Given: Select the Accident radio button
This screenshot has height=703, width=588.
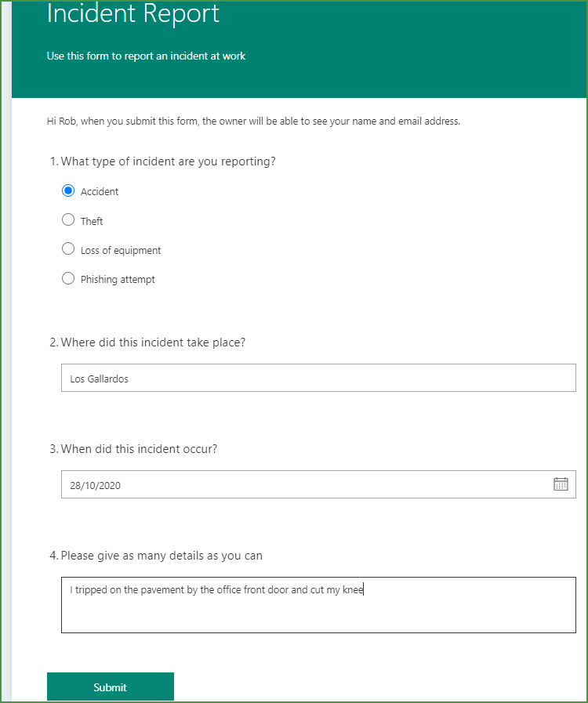Looking at the screenshot, I should (68, 190).
